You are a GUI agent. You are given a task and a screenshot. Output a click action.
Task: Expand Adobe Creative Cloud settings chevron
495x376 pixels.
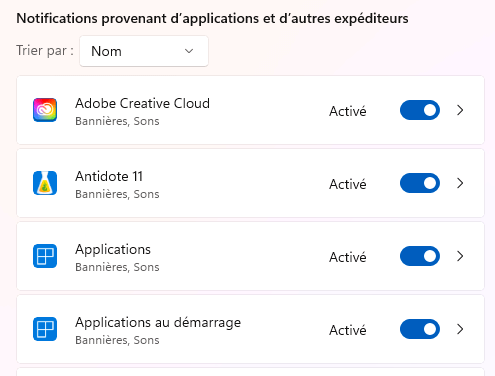pyautogui.click(x=460, y=110)
